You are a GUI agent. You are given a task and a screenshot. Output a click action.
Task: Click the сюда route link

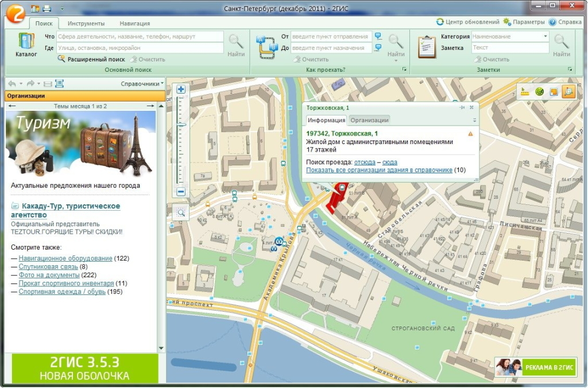390,162
